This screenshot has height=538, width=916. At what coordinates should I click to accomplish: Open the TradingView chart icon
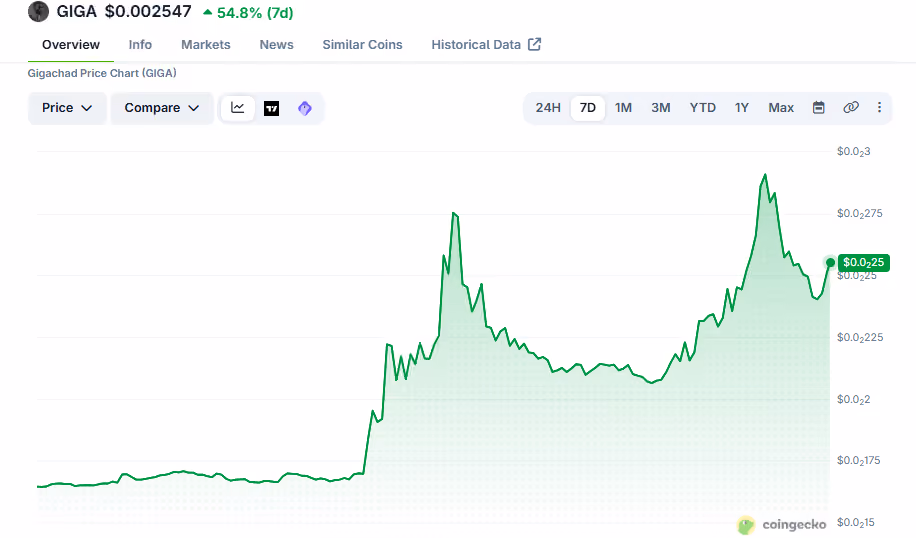click(272, 108)
